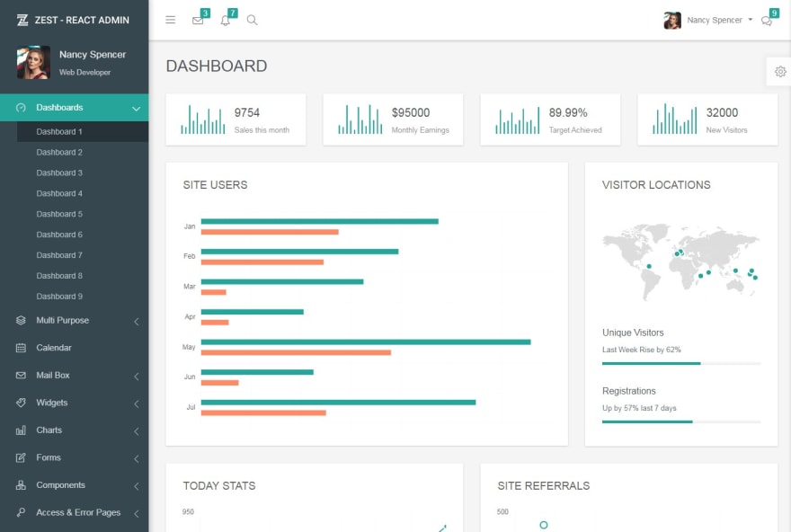Click Nancy Spencer sidebar profile name

coord(93,55)
